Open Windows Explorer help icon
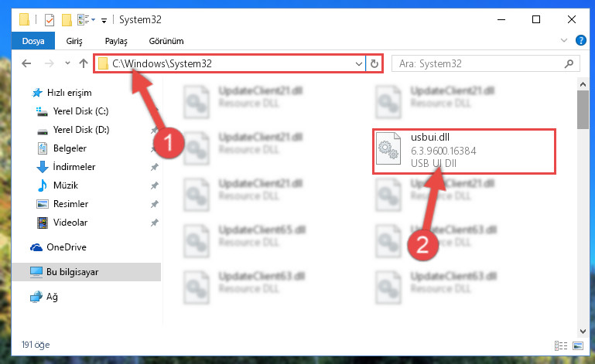Image resolution: width=595 pixels, height=364 pixels. click(580, 40)
